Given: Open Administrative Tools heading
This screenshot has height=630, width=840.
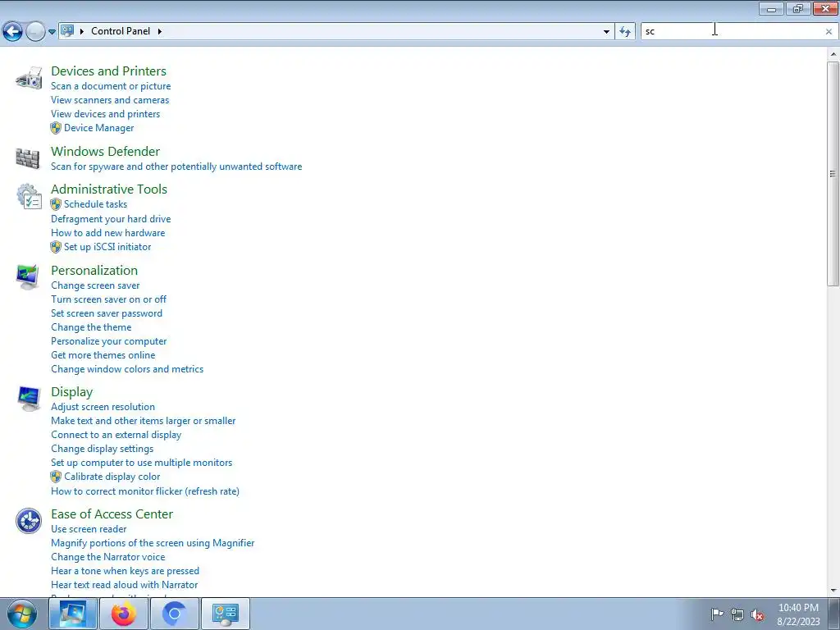Looking at the screenshot, I should pyautogui.click(x=109, y=189).
